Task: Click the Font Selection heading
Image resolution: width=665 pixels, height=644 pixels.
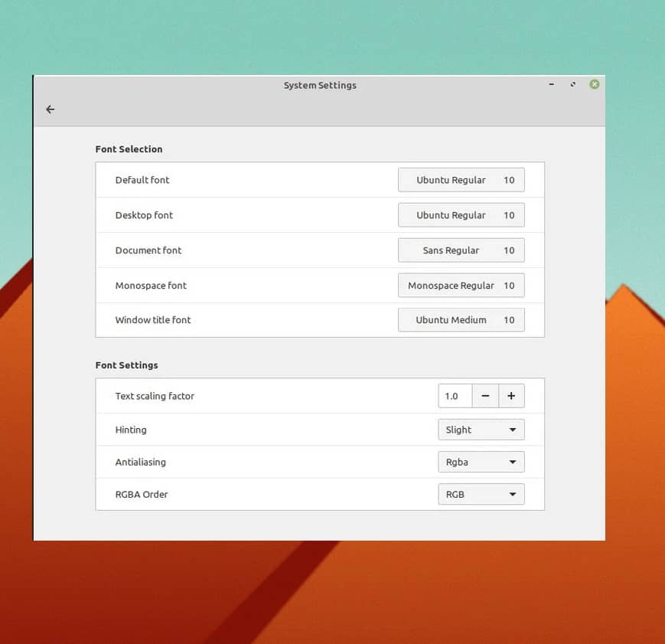Action: point(129,149)
